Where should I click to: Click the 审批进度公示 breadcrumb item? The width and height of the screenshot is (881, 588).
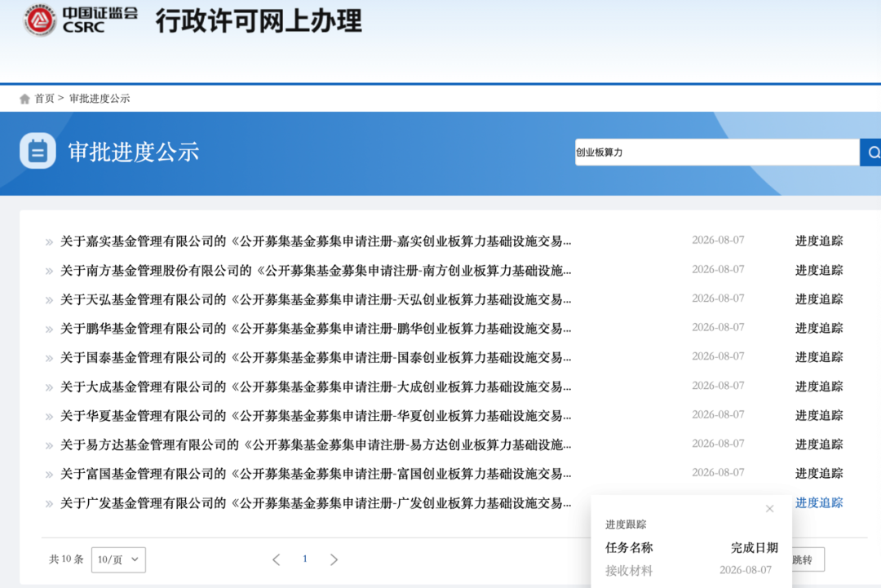point(100,99)
